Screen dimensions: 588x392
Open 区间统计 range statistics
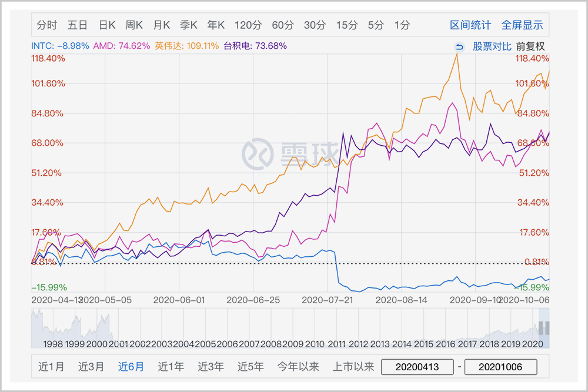[470, 25]
